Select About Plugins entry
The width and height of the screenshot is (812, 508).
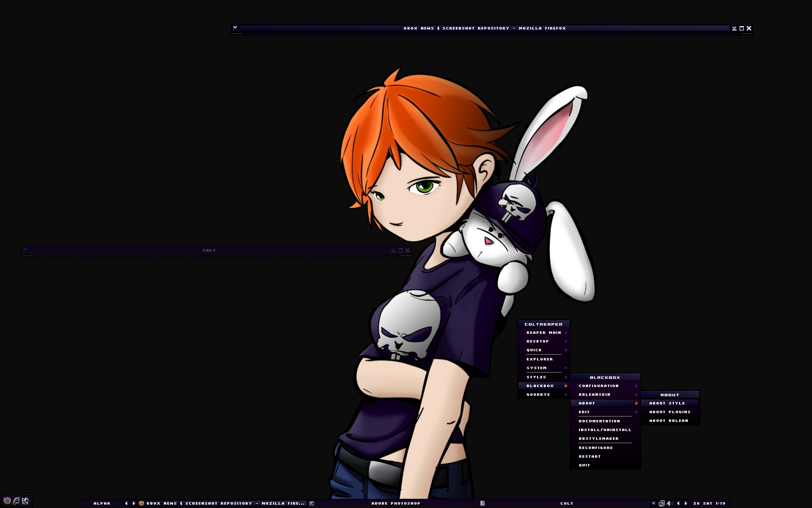coord(670,412)
